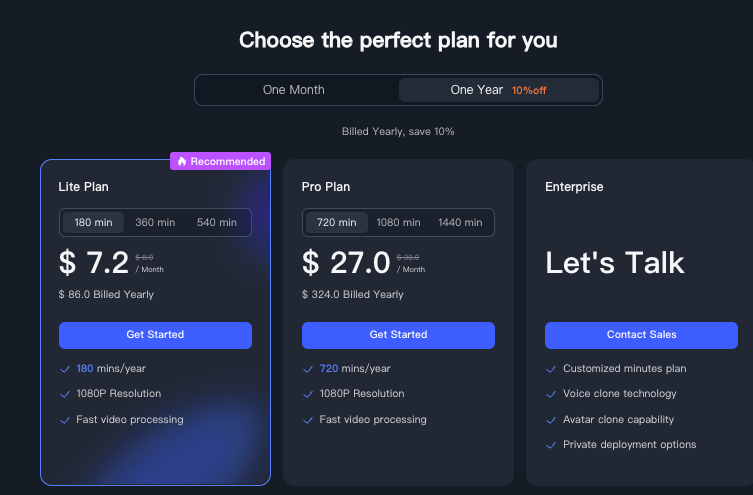Choose 540 min in Lite Plan
Image resolution: width=753 pixels, height=495 pixels.
click(217, 222)
